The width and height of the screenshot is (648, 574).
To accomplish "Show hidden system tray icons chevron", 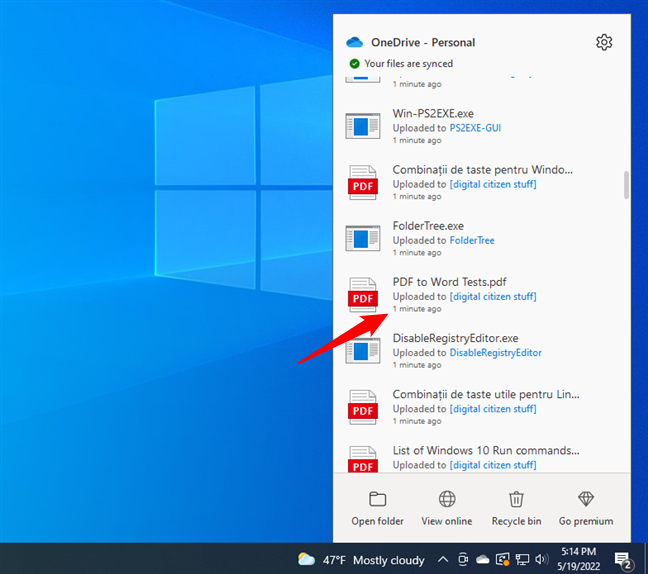I will coord(443,560).
